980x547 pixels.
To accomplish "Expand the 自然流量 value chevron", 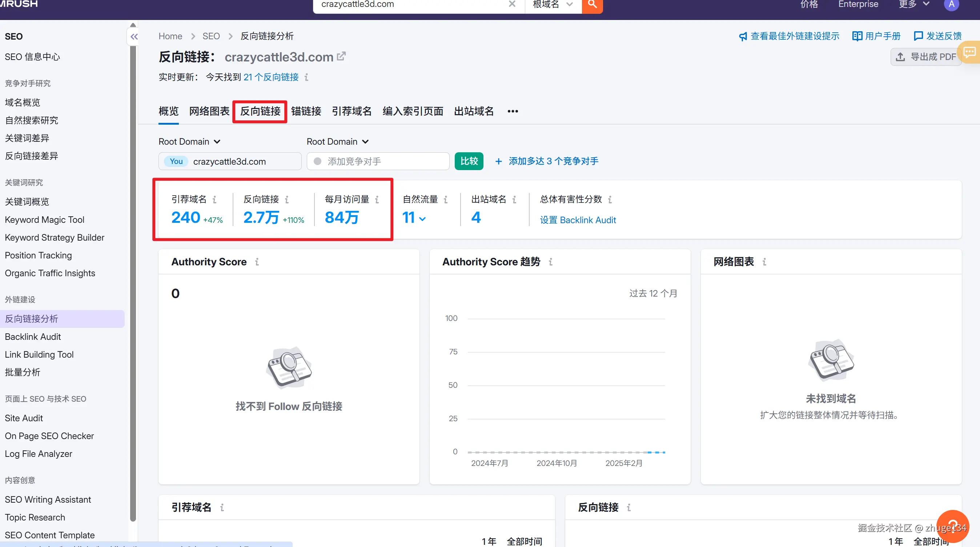I will tap(422, 219).
